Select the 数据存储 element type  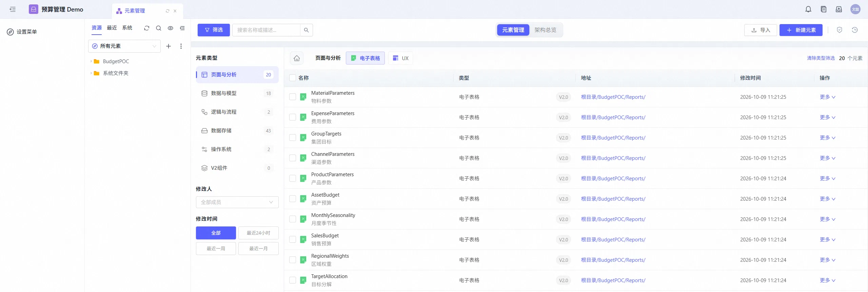pos(237,131)
